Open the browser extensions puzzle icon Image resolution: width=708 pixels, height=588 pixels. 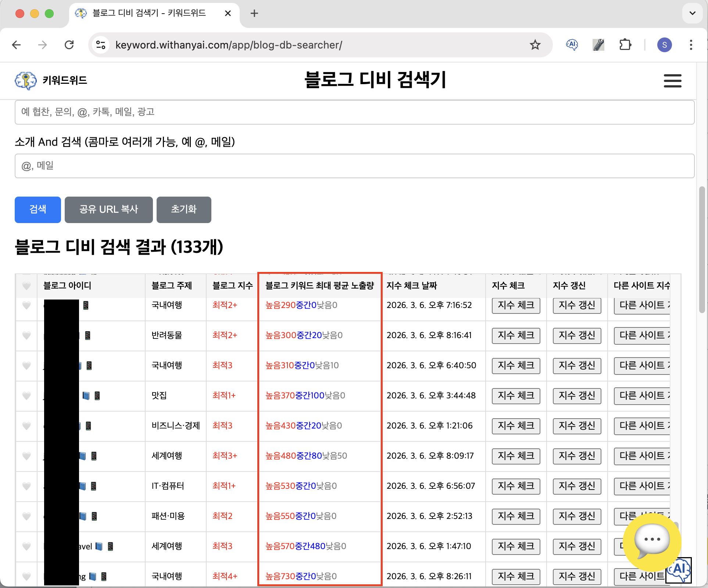click(625, 45)
